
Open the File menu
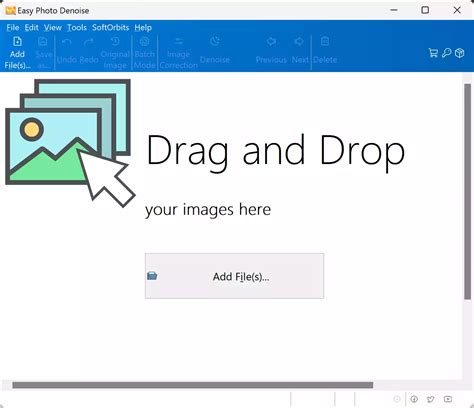click(x=13, y=27)
